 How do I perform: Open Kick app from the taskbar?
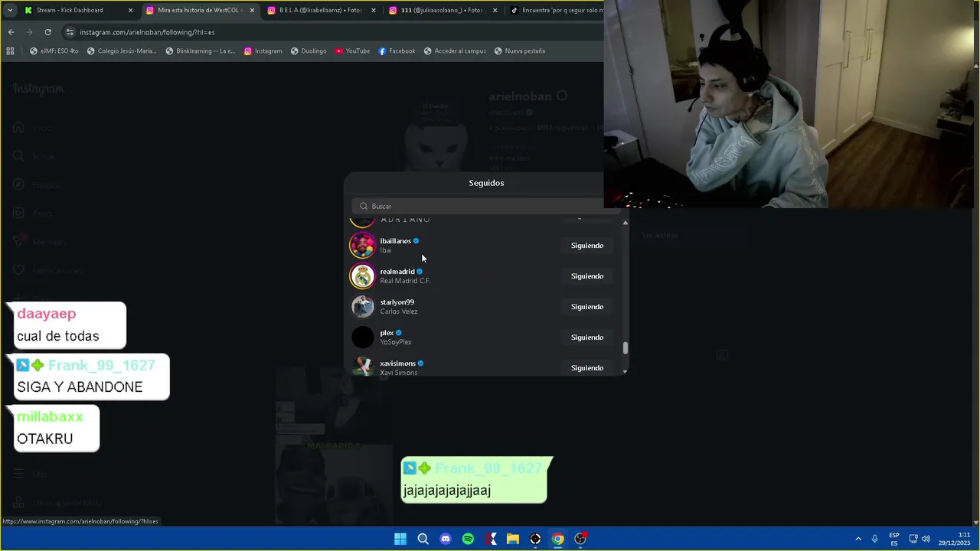(491, 539)
